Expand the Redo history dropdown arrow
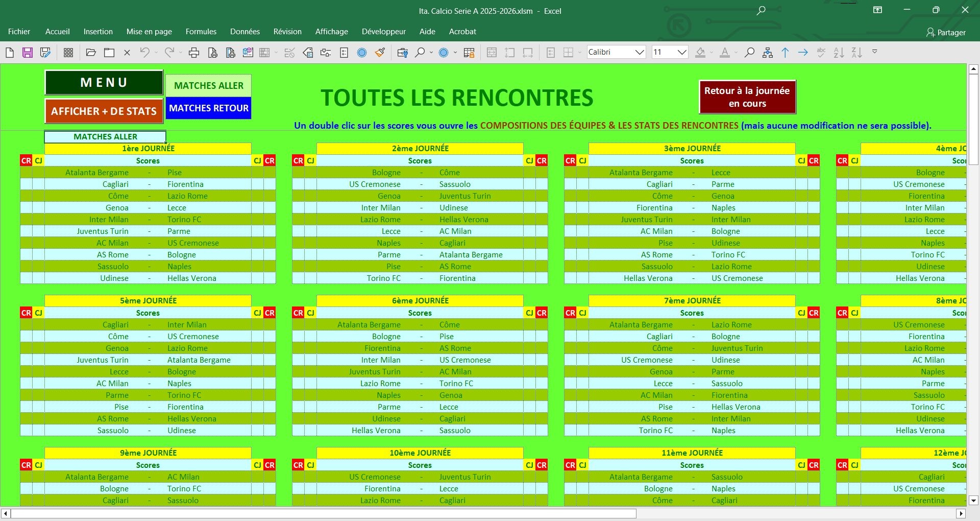980x521 pixels. click(181, 52)
